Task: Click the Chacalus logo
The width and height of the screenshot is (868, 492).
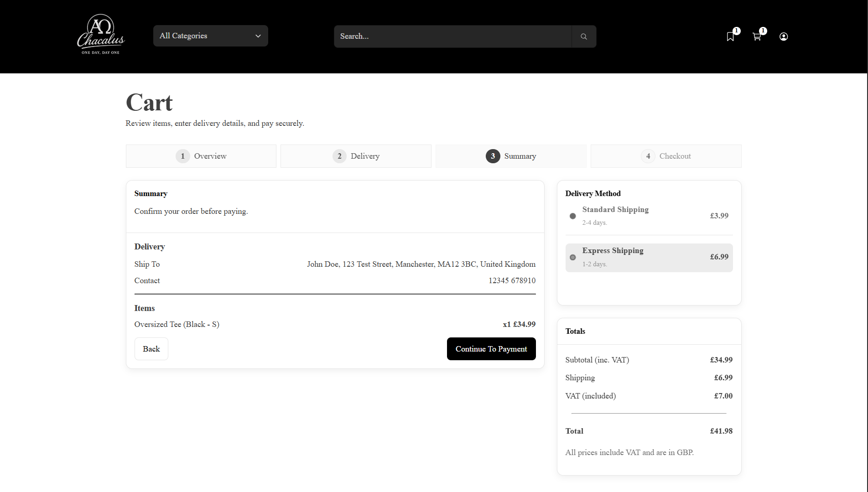Action: tap(101, 35)
